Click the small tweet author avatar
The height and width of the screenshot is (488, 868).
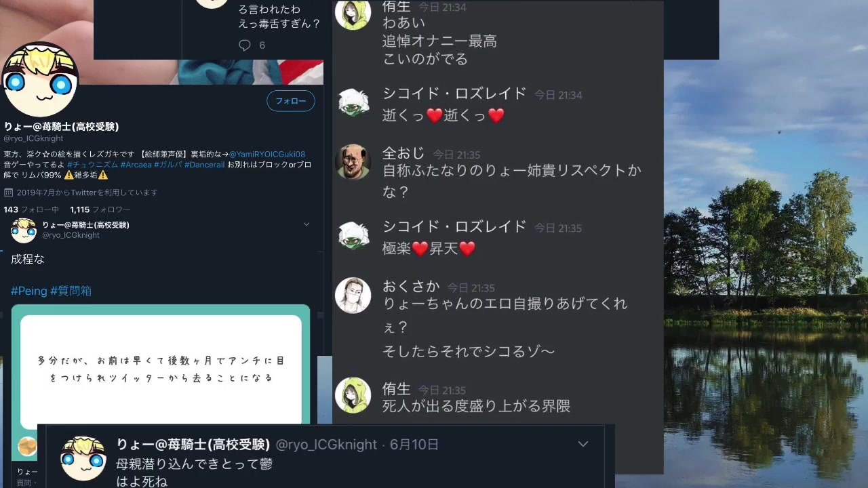pos(24,230)
